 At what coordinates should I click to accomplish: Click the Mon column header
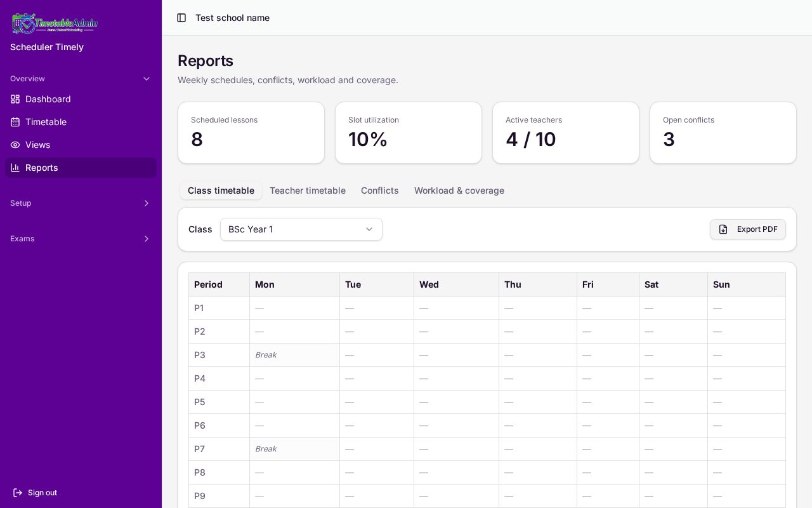[x=294, y=284]
